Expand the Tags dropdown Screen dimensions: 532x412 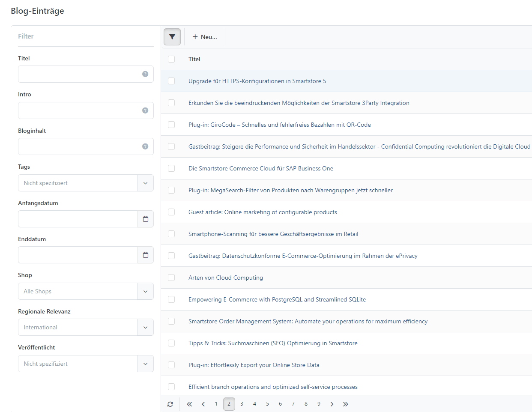click(x=86, y=183)
